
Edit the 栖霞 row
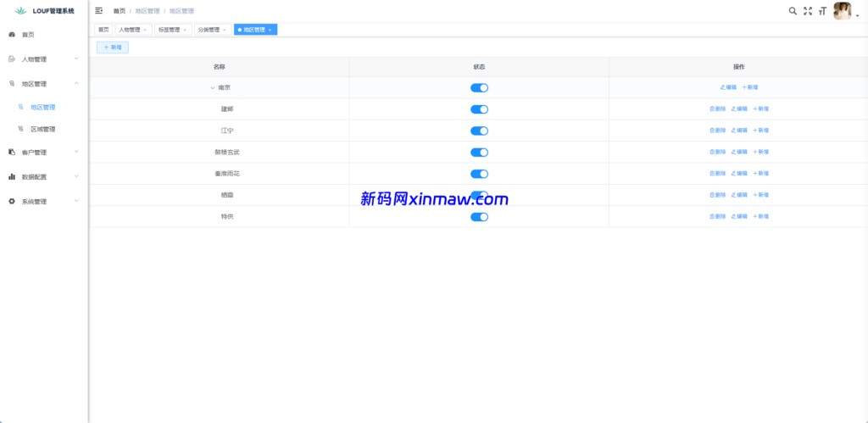coord(739,196)
